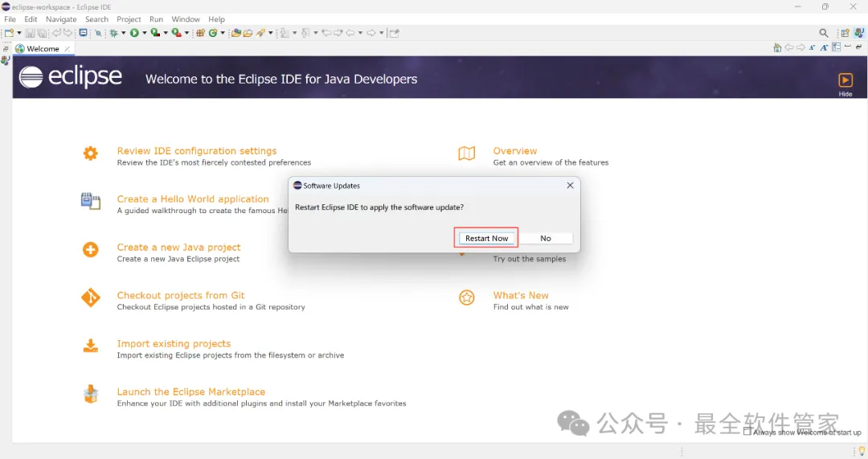The height and width of the screenshot is (459, 868).
Task: Expand the New Java Class dropdown arrow
Action: (x=223, y=33)
